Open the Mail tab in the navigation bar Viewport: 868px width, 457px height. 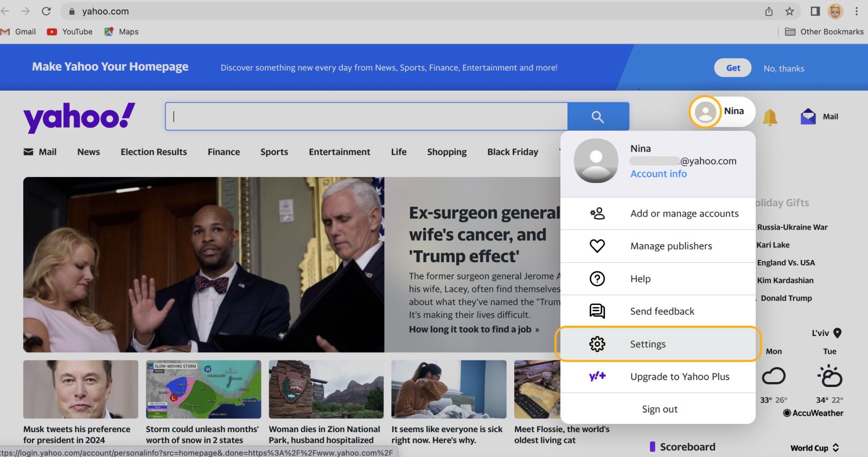tap(40, 152)
